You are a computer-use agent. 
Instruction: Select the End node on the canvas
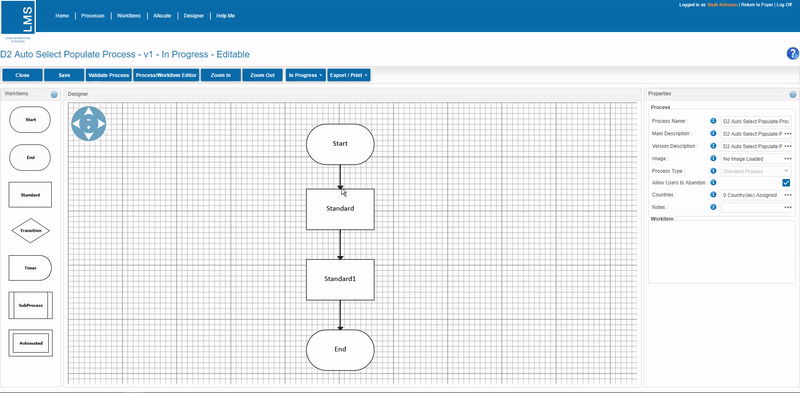pyautogui.click(x=340, y=350)
